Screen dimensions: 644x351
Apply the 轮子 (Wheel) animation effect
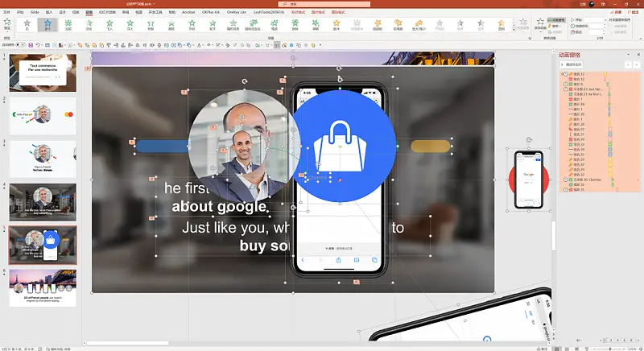click(213, 25)
